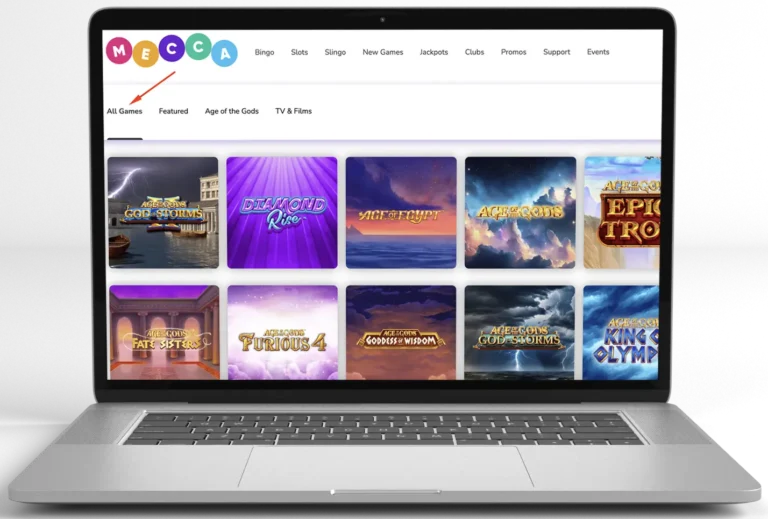Open the TV & Films tab
This screenshot has width=768, height=519.
click(x=293, y=111)
